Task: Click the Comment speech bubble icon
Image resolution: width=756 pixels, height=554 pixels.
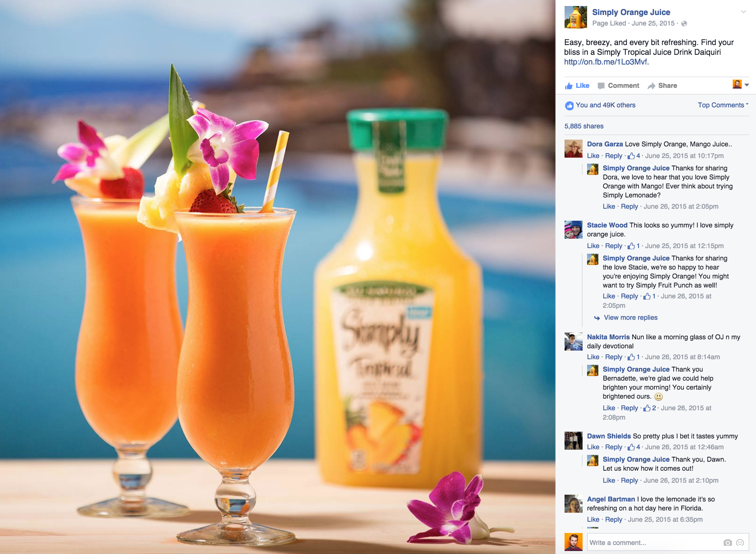Action: [601, 86]
